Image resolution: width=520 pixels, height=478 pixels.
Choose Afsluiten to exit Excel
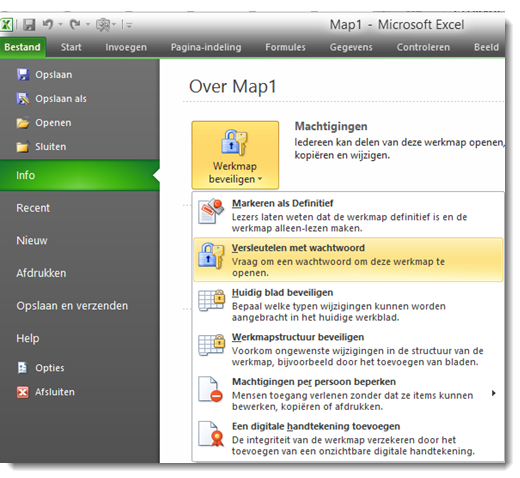[x=55, y=392]
